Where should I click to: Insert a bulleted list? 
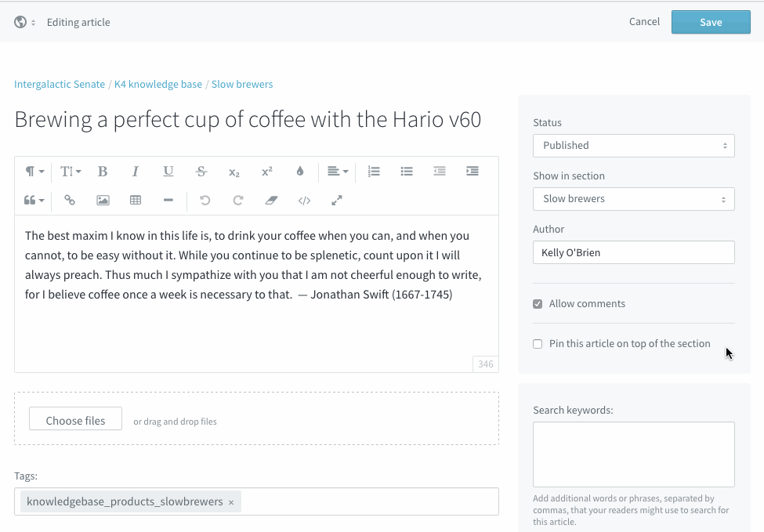pyautogui.click(x=407, y=172)
